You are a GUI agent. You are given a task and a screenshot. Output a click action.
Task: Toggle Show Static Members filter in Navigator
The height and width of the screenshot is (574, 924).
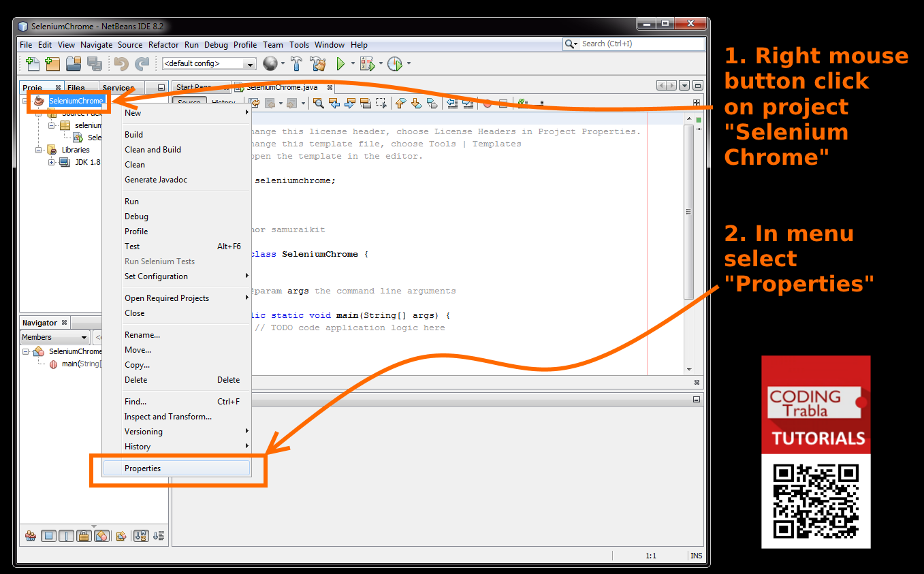[x=66, y=536]
